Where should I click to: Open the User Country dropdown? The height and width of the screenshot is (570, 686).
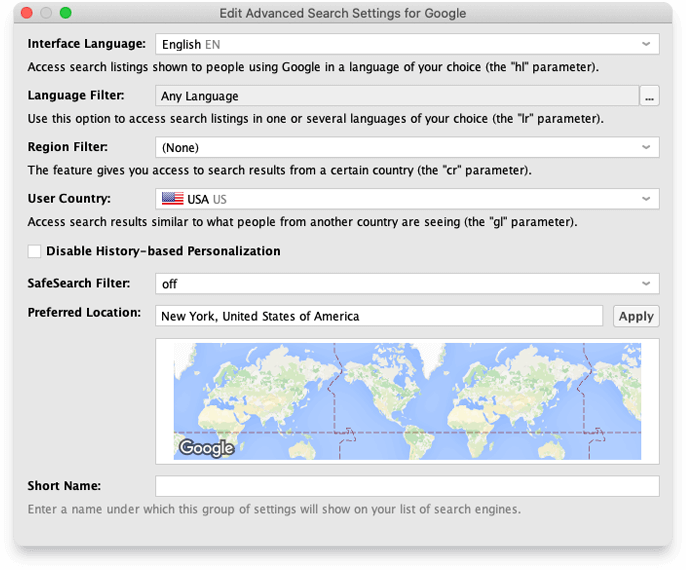407,199
